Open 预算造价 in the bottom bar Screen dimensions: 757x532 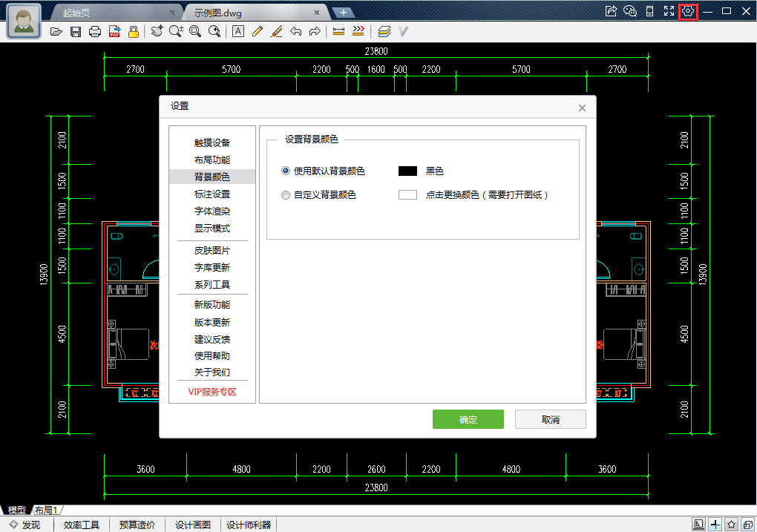tap(137, 525)
